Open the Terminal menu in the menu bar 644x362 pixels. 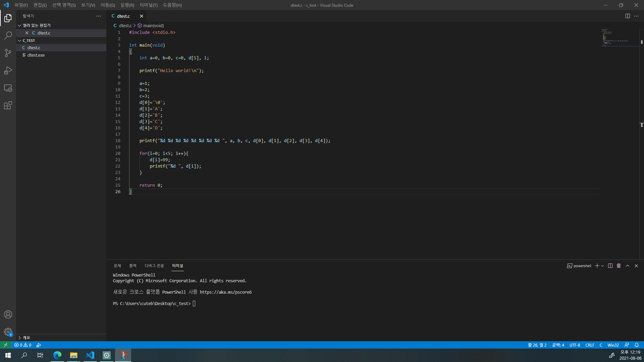(x=149, y=5)
